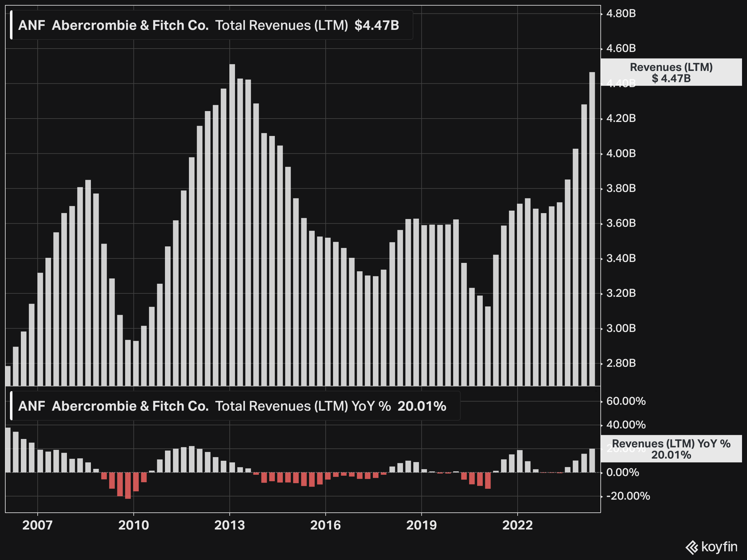The width and height of the screenshot is (747, 560).
Task: Click the Total Revenues (LTM) YoY % legend box
Action: 235,406
